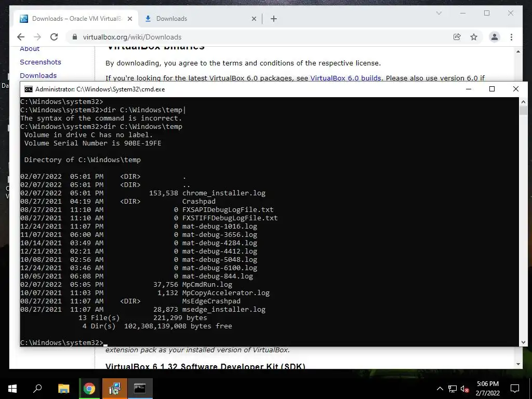Switch to Chrome taskbar icon
Screen dimensions: 532x399
click(x=89, y=389)
